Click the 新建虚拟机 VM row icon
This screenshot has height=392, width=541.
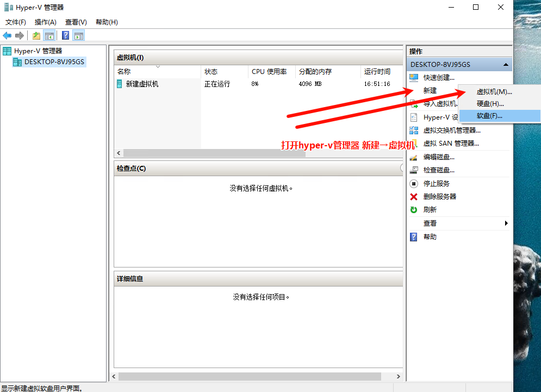(120, 84)
